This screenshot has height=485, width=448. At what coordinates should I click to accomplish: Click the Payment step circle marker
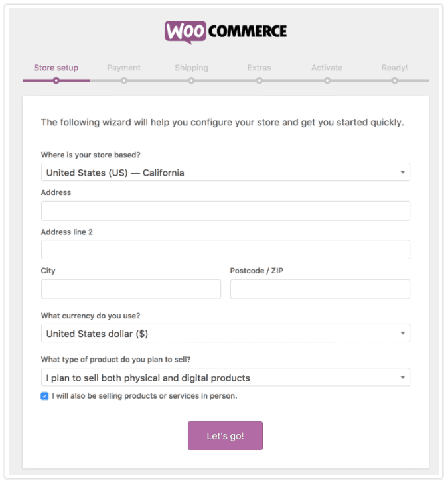pyautogui.click(x=124, y=81)
